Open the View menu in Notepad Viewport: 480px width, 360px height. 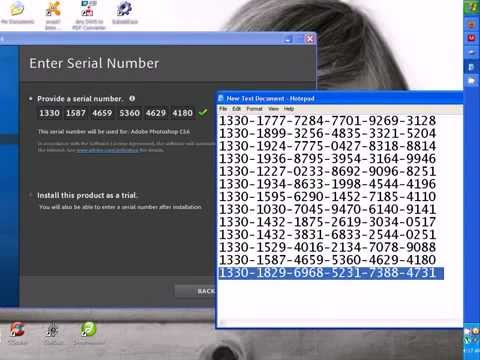point(273,109)
